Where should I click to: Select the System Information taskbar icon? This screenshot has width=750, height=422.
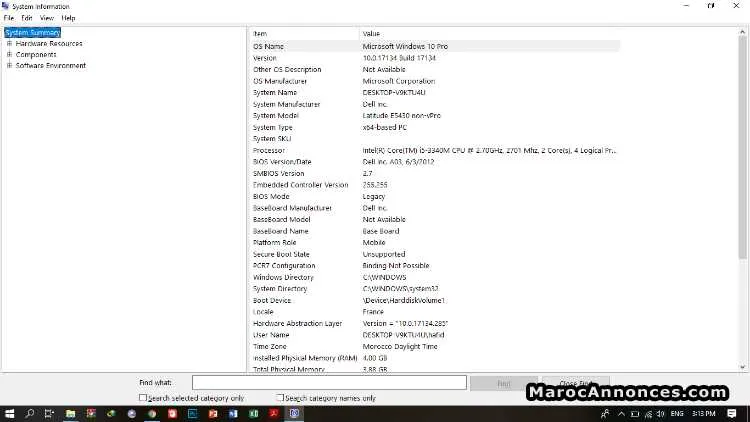(x=295, y=413)
